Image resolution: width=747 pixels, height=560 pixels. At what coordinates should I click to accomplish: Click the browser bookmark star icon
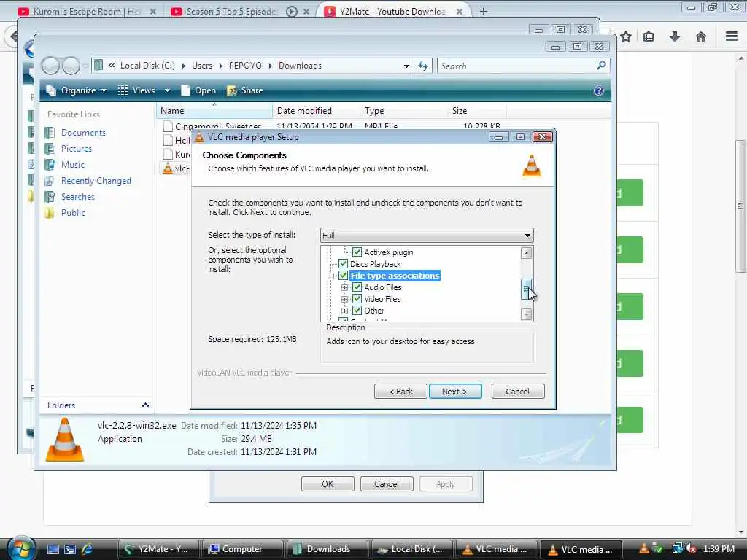(x=626, y=36)
